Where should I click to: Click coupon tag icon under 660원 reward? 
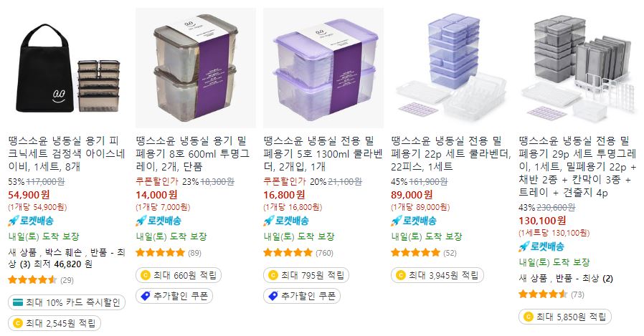(x=146, y=296)
